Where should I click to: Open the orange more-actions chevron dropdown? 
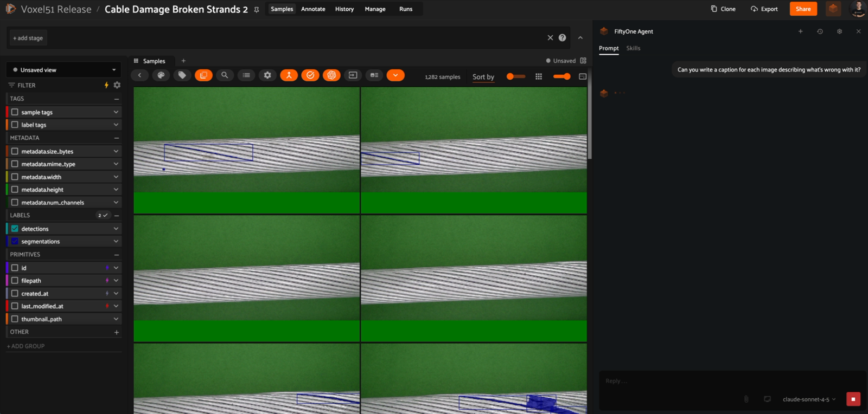[x=395, y=75]
